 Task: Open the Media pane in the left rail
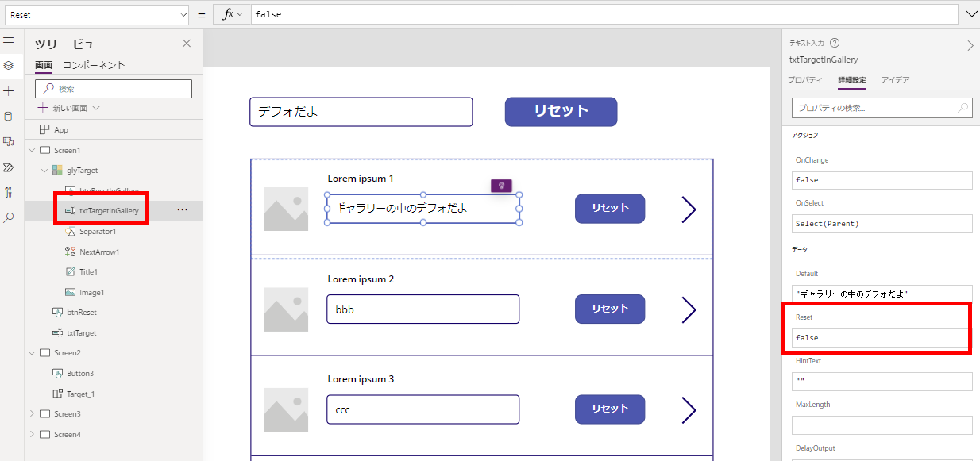coord(10,141)
